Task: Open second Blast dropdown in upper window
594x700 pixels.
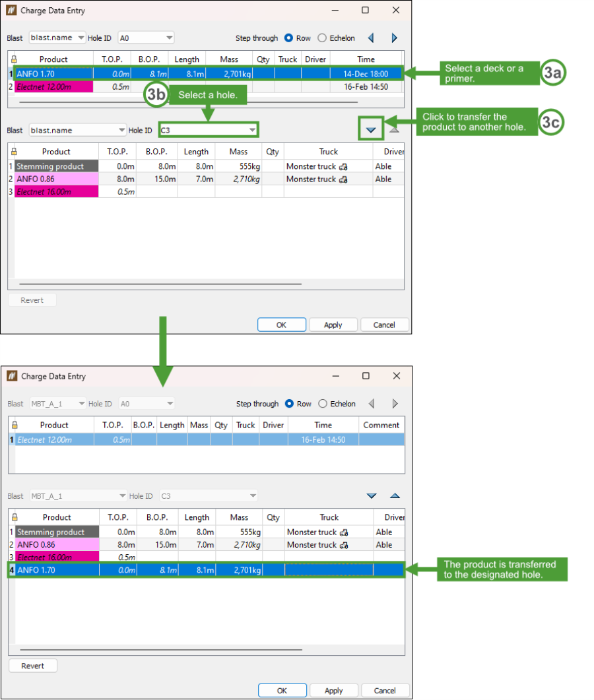Action: tap(78, 130)
